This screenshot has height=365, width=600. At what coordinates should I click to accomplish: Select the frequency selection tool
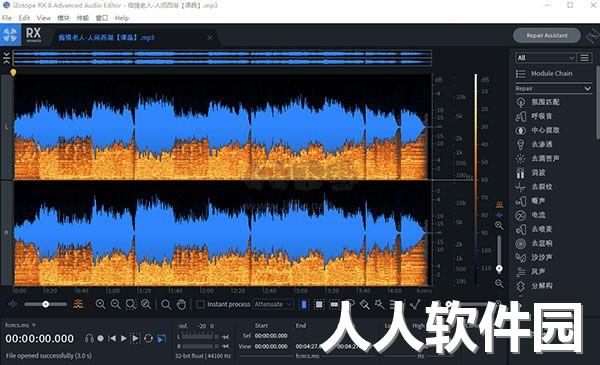pos(334,305)
